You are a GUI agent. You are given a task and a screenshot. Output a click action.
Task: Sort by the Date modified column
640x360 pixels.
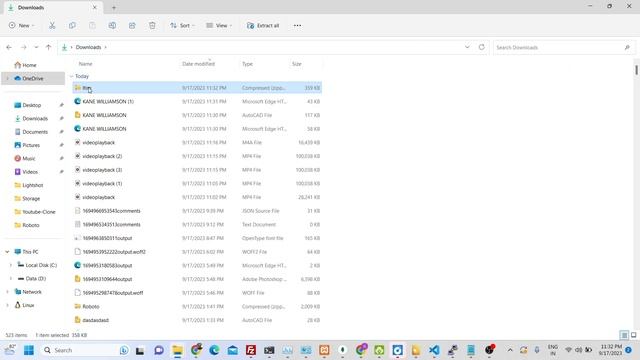point(198,64)
